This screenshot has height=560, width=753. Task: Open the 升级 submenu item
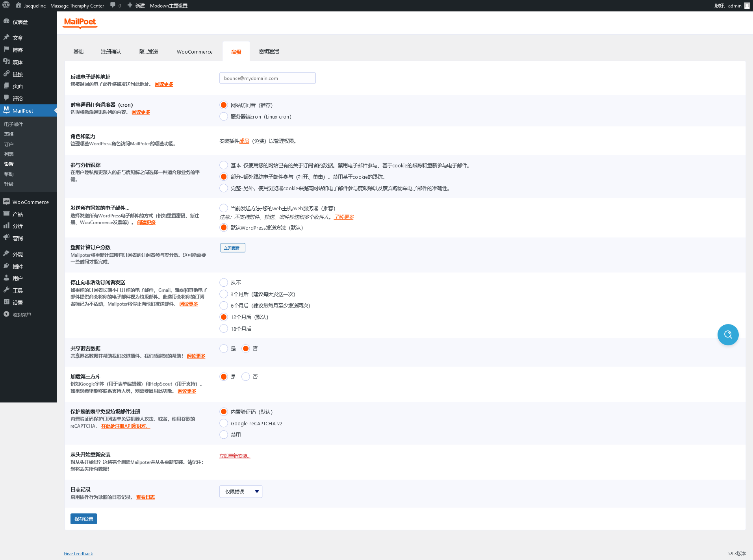click(9, 184)
